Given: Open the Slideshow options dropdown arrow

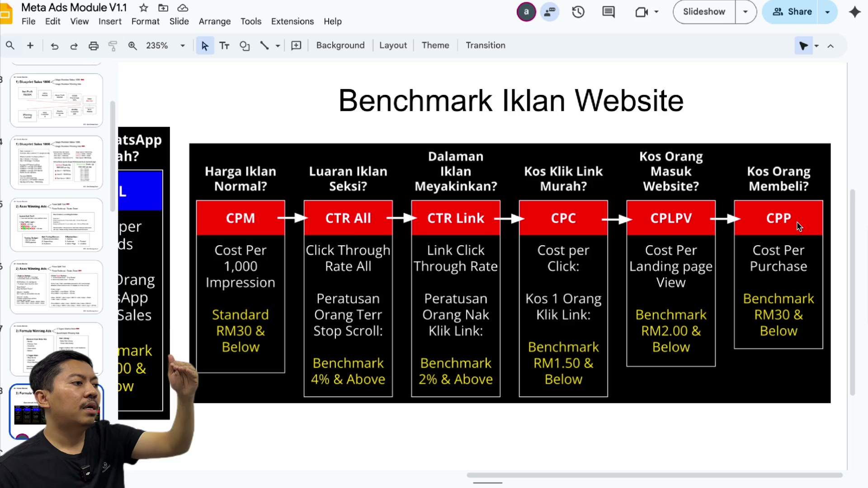Looking at the screenshot, I should [745, 12].
